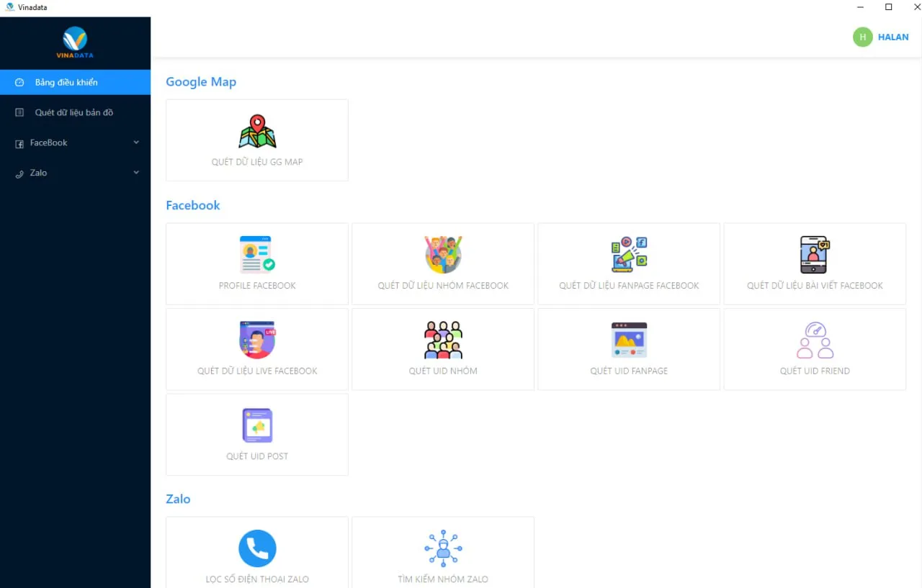
Task: Open the Google Map scan icon
Action: tap(257, 131)
